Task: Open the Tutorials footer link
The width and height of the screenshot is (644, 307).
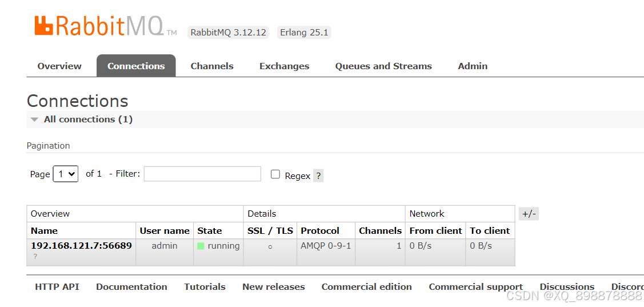Action: click(205, 287)
